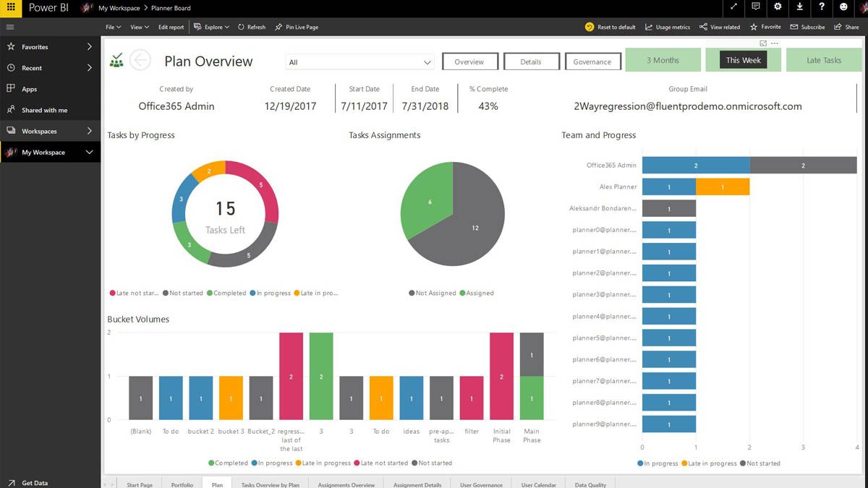Click the smiley feedback icon
Image resolution: width=868 pixels, height=488 pixels.
[843, 7]
